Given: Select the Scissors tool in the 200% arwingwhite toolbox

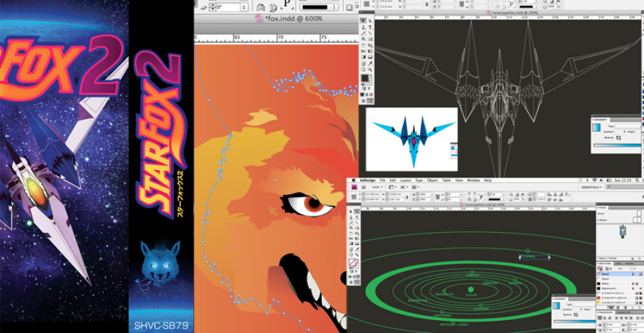Looking at the screenshot, I should click(364, 51).
